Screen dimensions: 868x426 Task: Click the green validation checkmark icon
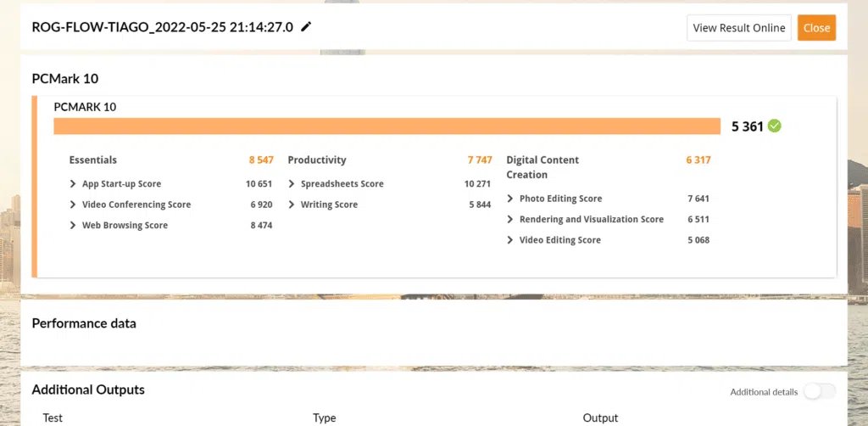pyautogui.click(x=774, y=126)
